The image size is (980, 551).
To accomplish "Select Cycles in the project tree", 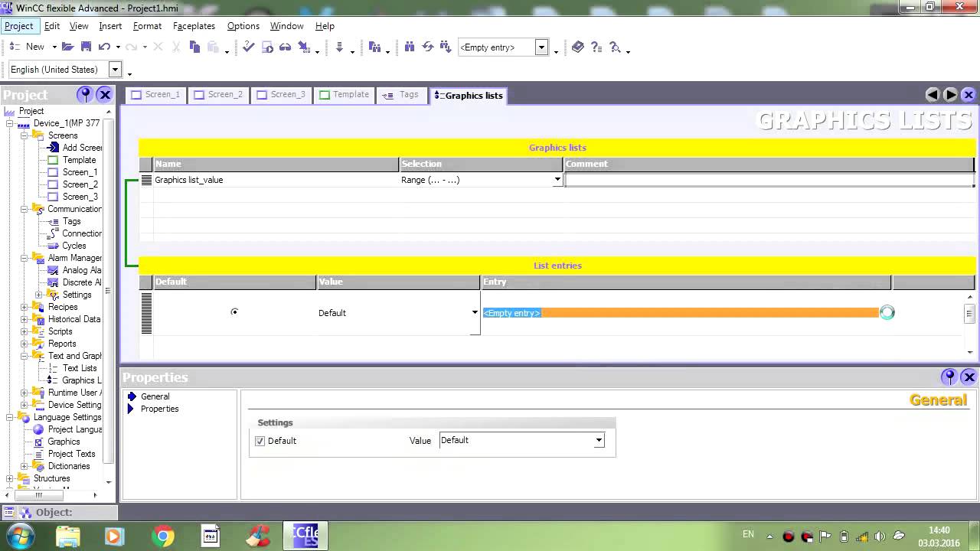I will pyautogui.click(x=73, y=246).
